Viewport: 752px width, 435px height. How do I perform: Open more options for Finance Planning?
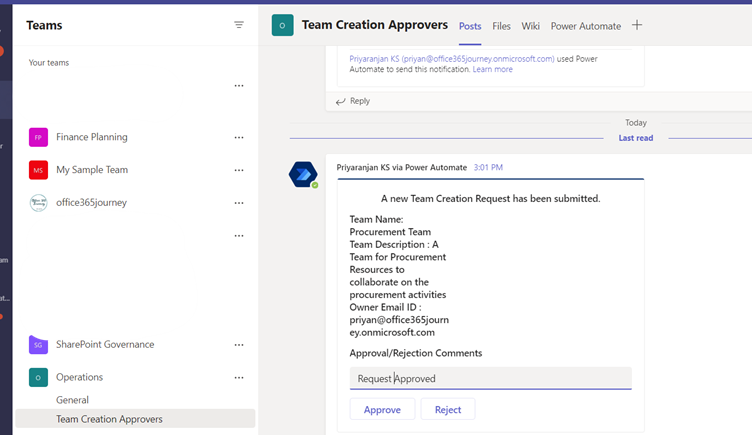pos(239,138)
